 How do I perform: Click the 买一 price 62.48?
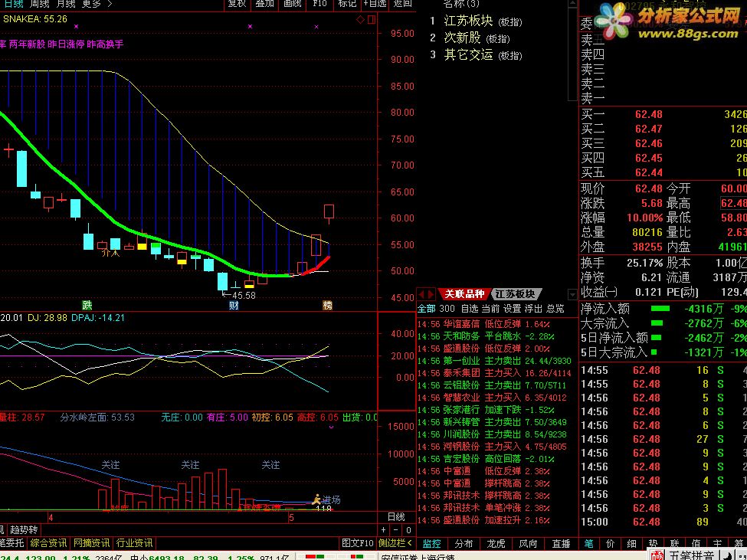(648, 114)
